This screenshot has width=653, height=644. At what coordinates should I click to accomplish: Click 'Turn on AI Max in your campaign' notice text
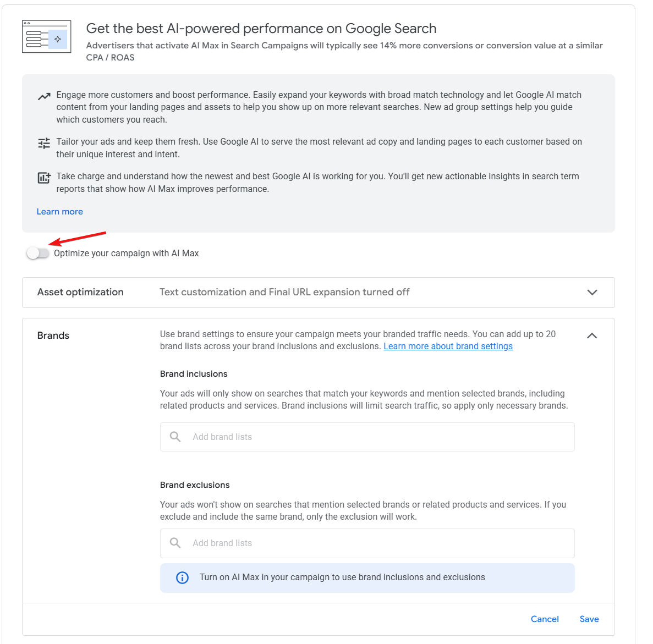pyautogui.click(x=342, y=577)
